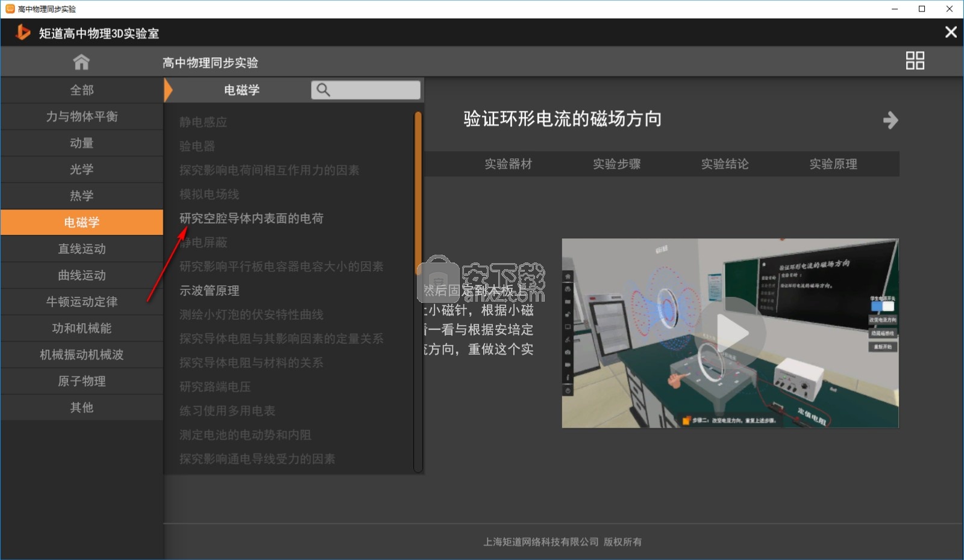Select the highlighted 电磁学 sidebar category
Viewport: 964px width, 560px height.
pos(82,222)
